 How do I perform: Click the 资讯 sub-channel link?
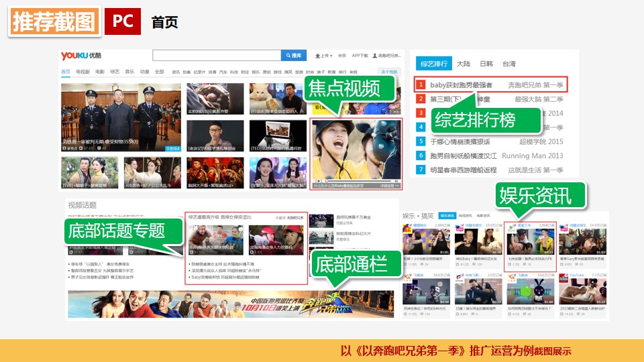click(176, 72)
